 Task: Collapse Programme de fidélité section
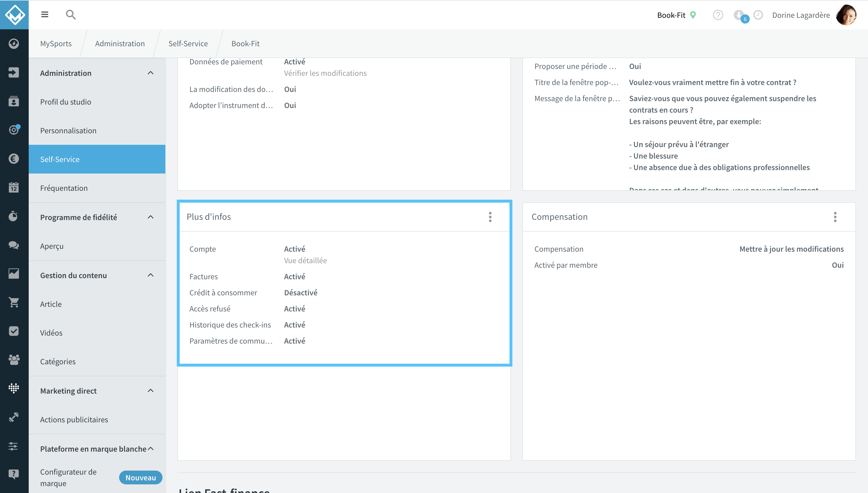(150, 217)
